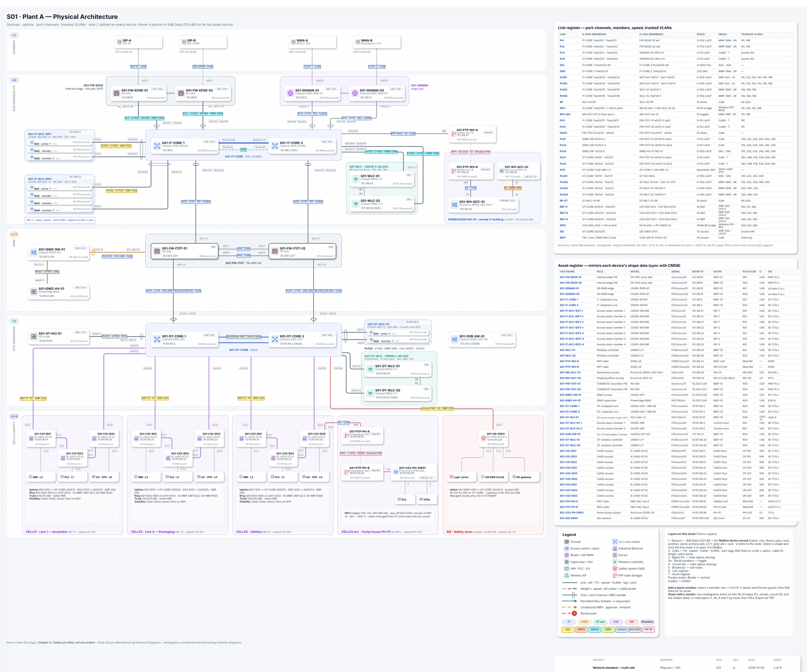Click the Po101 link in the Link register

[x=563, y=77]
